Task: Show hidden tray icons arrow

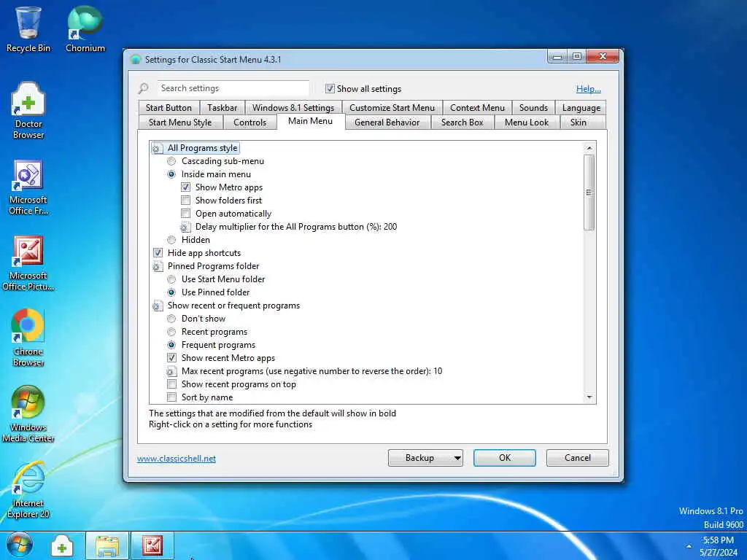Action: point(689,546)
